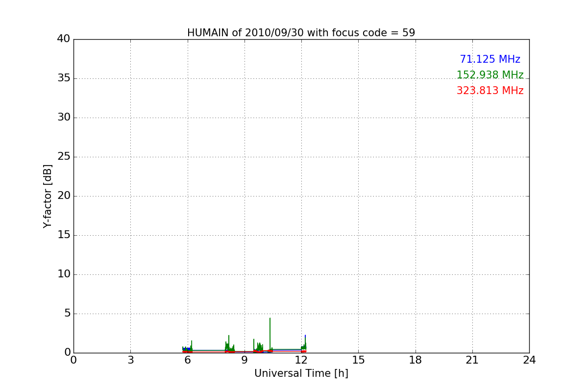Click x-axis tick label 6
Screen dimensions: 588x392
tap(187, 360)
